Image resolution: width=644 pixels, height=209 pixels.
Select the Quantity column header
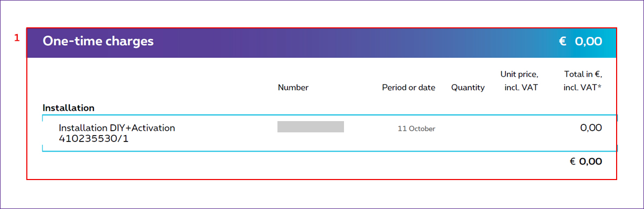pyautogui.click(x=468, y=87)
